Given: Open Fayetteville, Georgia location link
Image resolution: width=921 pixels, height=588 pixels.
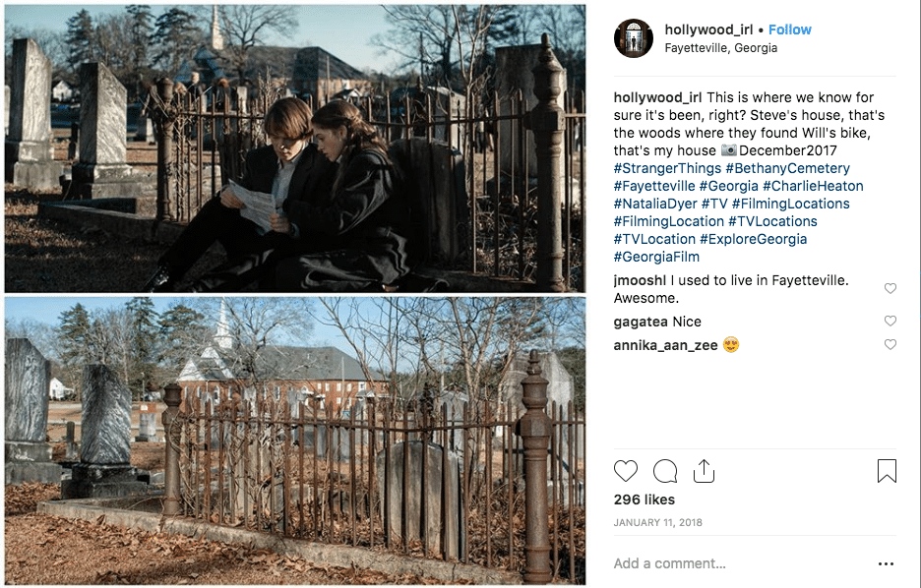Looking at the screenshot, I should coord(720,48).
